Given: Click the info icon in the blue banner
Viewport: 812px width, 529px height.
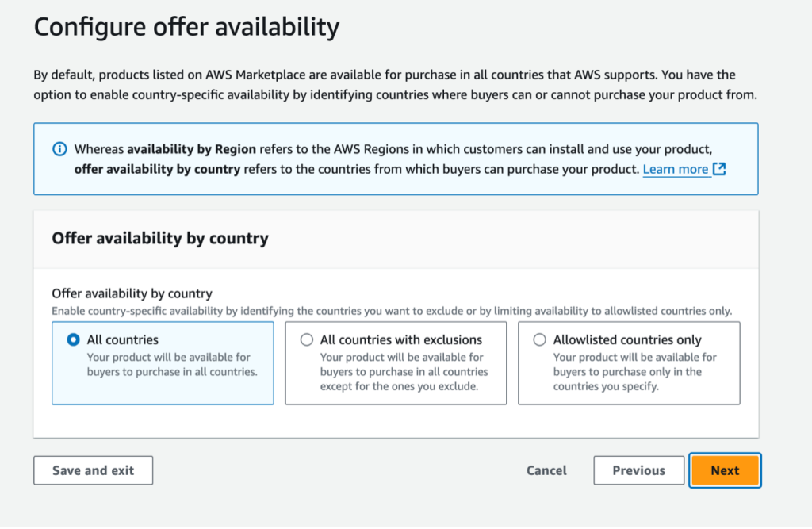Looking at the screenshot, I should click(60, 148).
